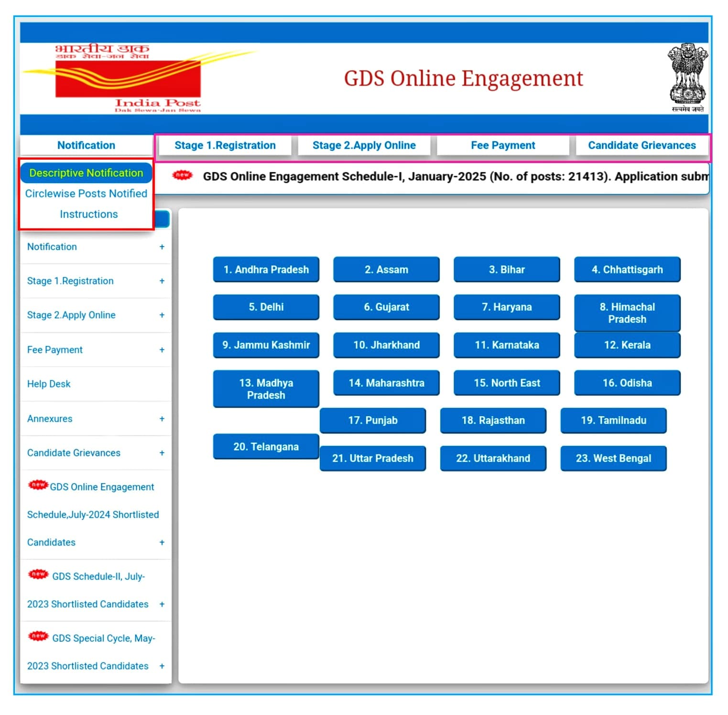The height and width of the screenshot is (715, 728).
Task: Click the scrolling GDS Schedule-I announcement text
Action: pos(456,176)
